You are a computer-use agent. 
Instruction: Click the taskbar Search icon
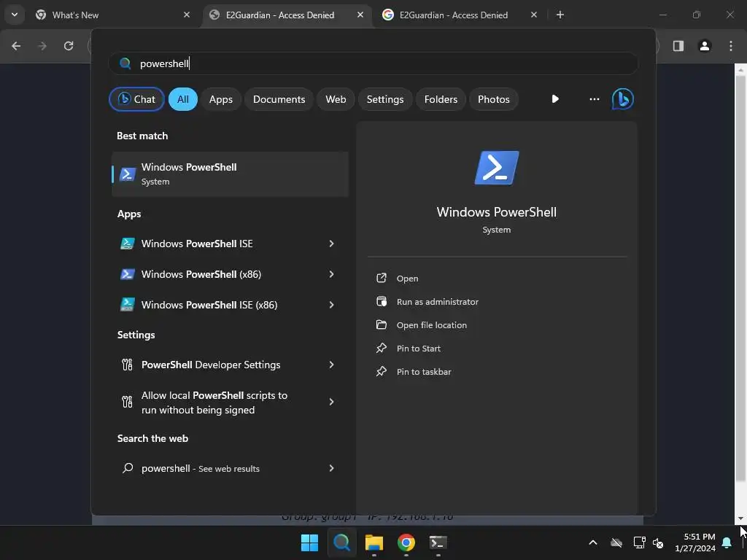tap(341, 542)
